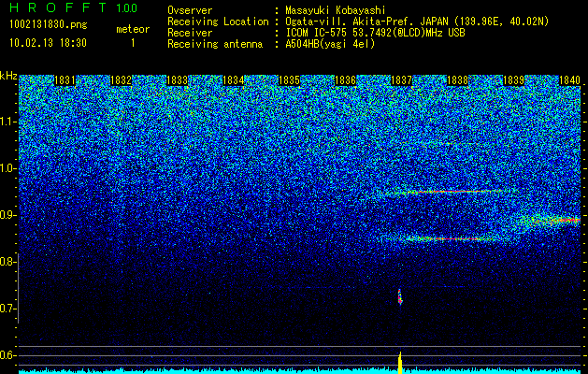
Task: Click the 0.8 kHz axis label
Action: click(x=7, y=262)
